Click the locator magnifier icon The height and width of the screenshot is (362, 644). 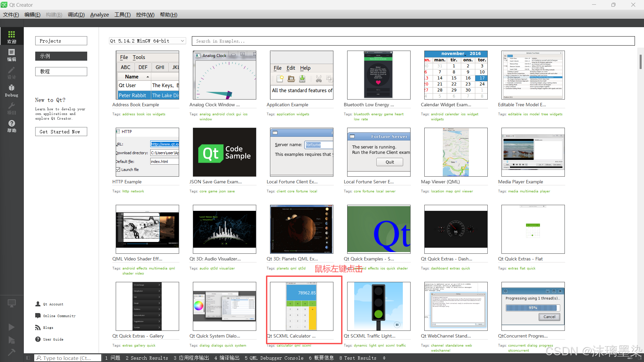pos(39,358)
